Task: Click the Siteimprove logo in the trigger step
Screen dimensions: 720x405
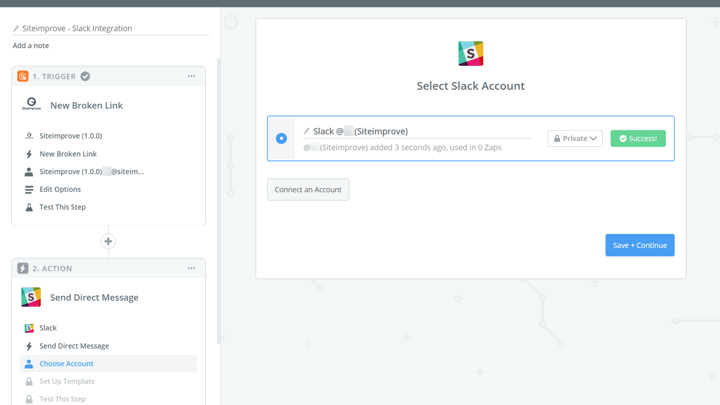Action: pyautogui.click(x=31, y=105)
